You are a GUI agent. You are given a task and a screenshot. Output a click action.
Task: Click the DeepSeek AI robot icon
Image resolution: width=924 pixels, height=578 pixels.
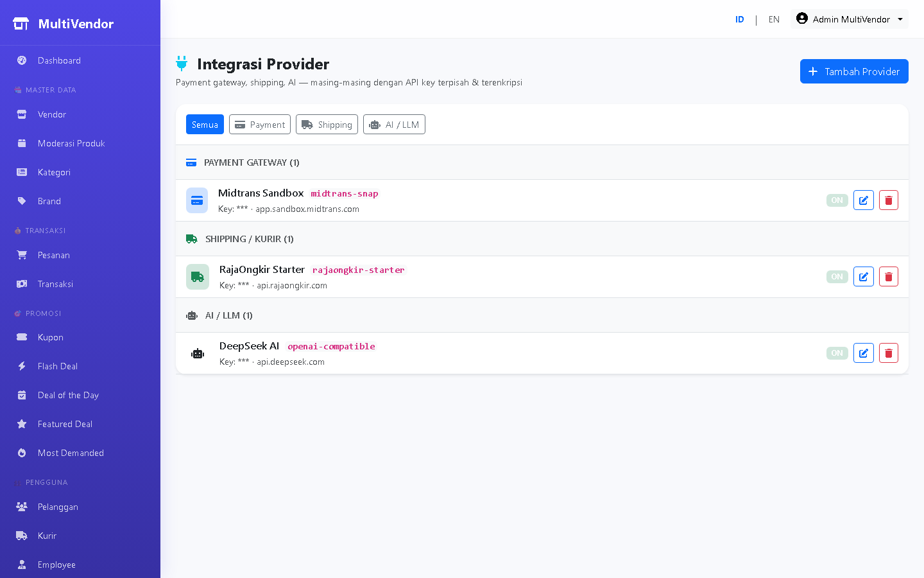[198, 353]
